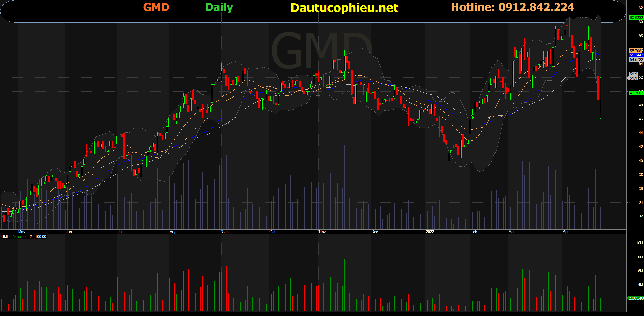
Task: Click the green 2,065,40 volume tag
Action: [636, 298]
